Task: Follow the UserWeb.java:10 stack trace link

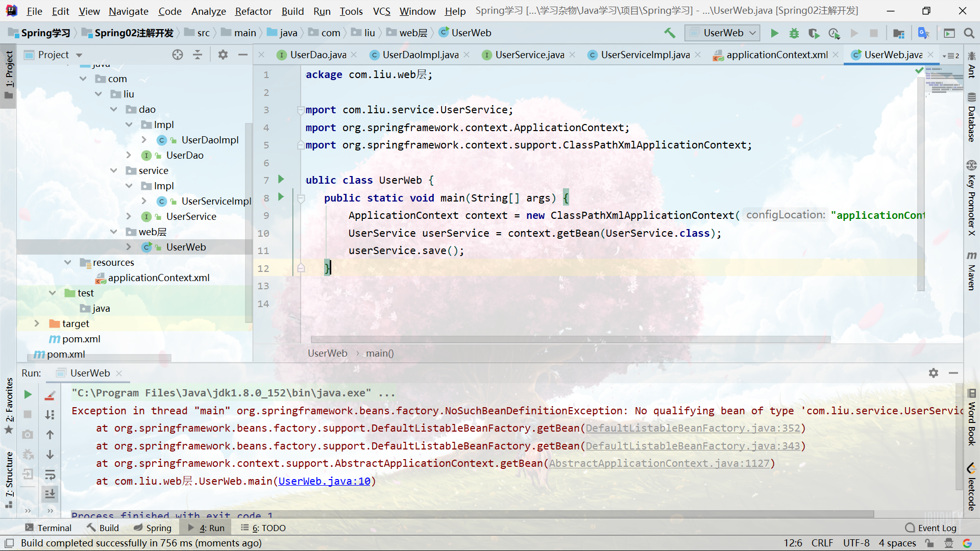Action: [x=325, y=481]
